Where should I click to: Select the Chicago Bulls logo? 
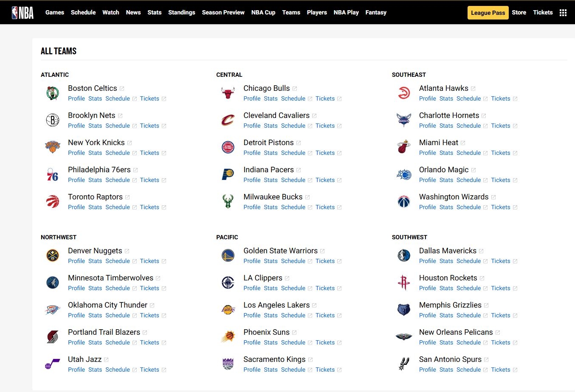tap(228, 93)
